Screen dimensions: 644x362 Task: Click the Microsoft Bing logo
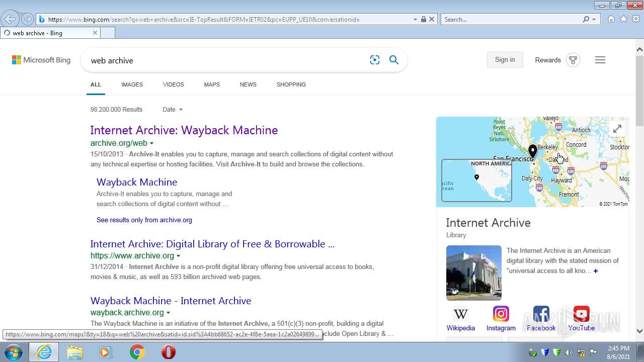tap(41, 60)
